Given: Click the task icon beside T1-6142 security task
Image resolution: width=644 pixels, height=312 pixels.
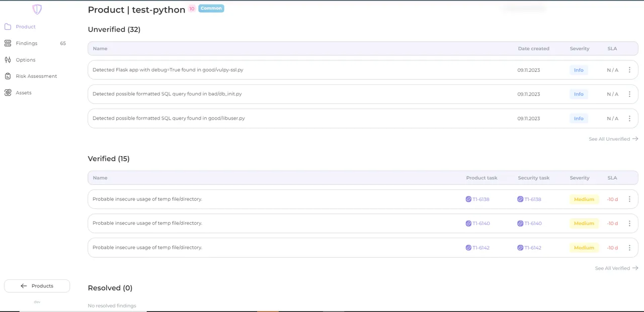Looking at the screenshot, I should [520, 248].
